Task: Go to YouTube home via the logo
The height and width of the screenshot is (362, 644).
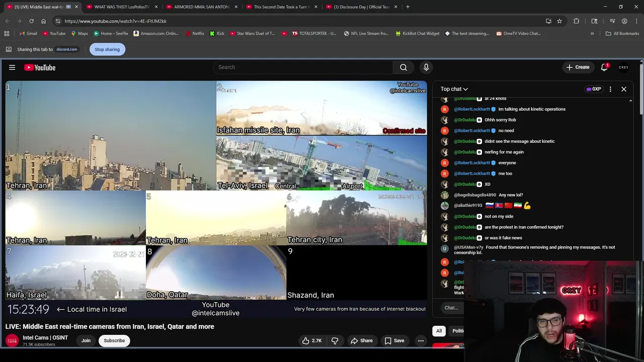Action: coord(40,67)
